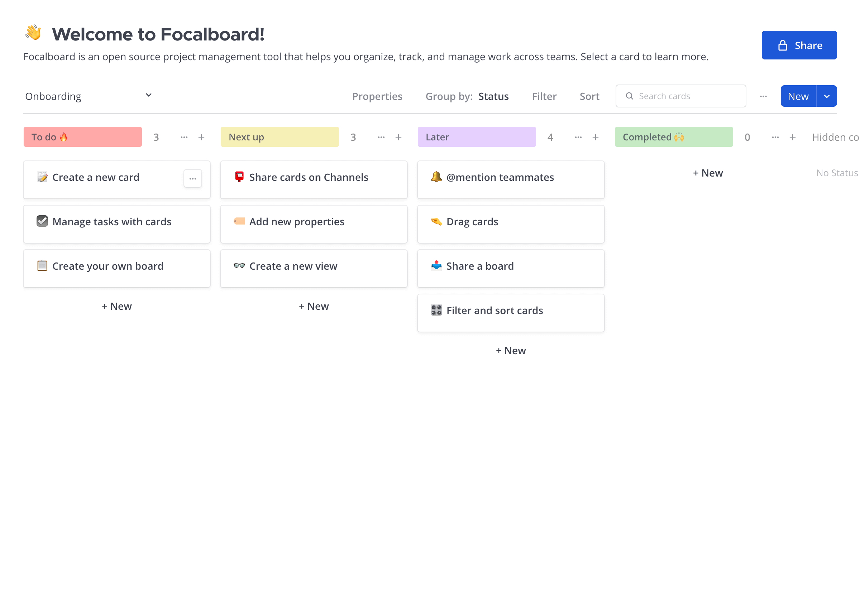Viewport: 860px width, 616px height.
Task: Click the checkbox icon on Manage tasks with cards
Action: point(41,221)
